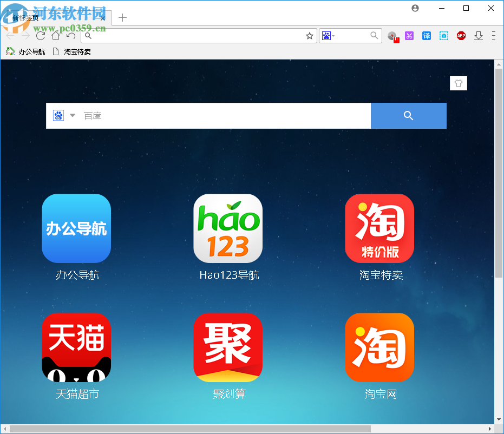Launch the screenshot capture tool
The height and width of the screenshot is (434, 504).
[444, 36]
